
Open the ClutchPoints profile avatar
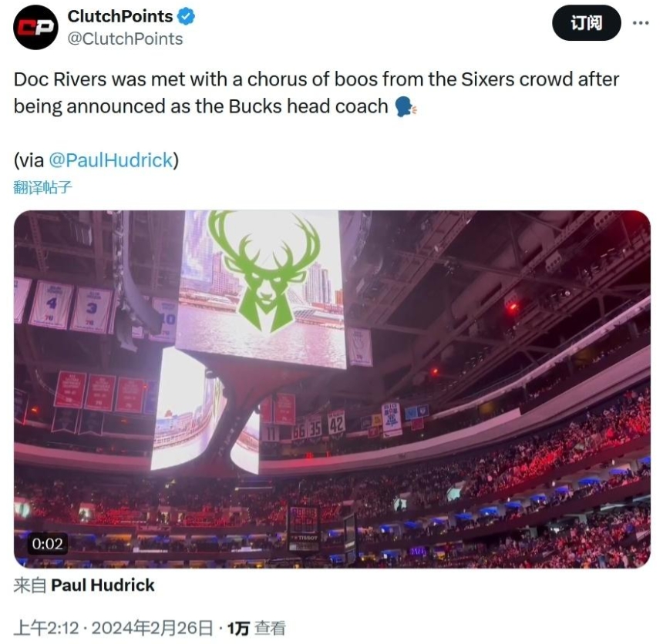pyautogui.click(x=36, y=26)
